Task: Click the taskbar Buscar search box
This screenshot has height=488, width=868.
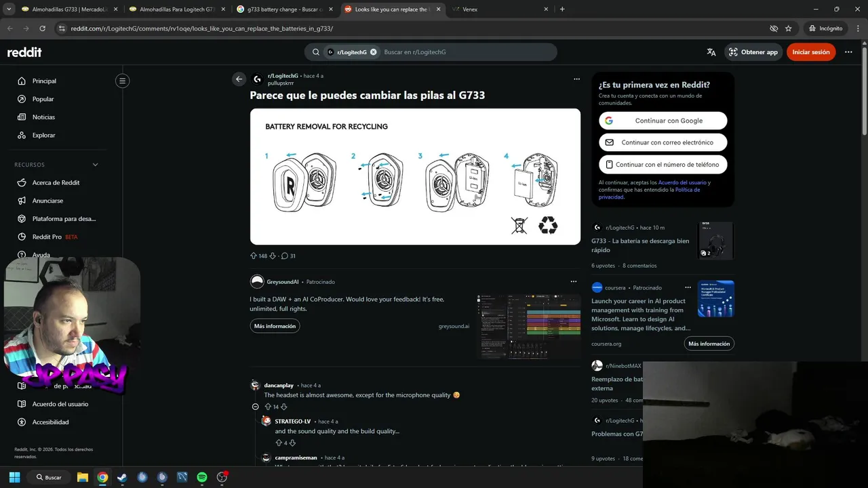Action: [x=49, y=477]
